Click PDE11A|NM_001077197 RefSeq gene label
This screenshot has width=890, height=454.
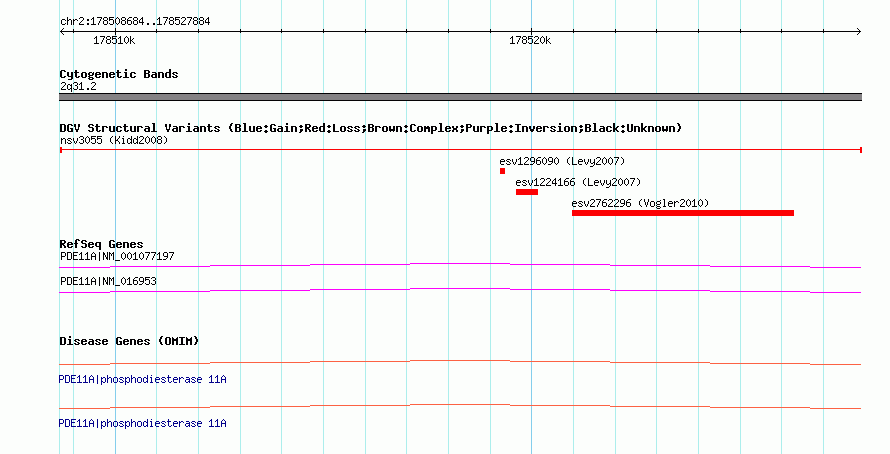pyautogui.click(x=117, y=256)
